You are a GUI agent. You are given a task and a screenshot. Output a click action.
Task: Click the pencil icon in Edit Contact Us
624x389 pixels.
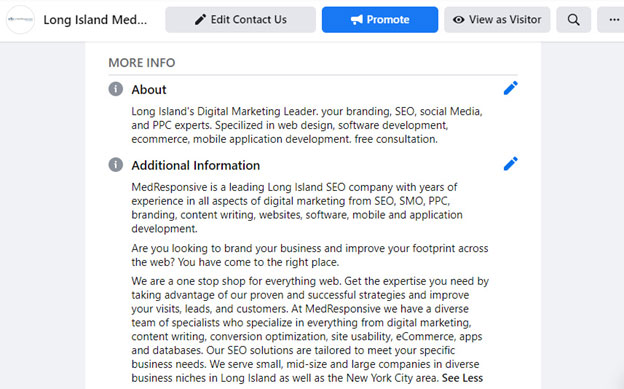coord(201,20)
